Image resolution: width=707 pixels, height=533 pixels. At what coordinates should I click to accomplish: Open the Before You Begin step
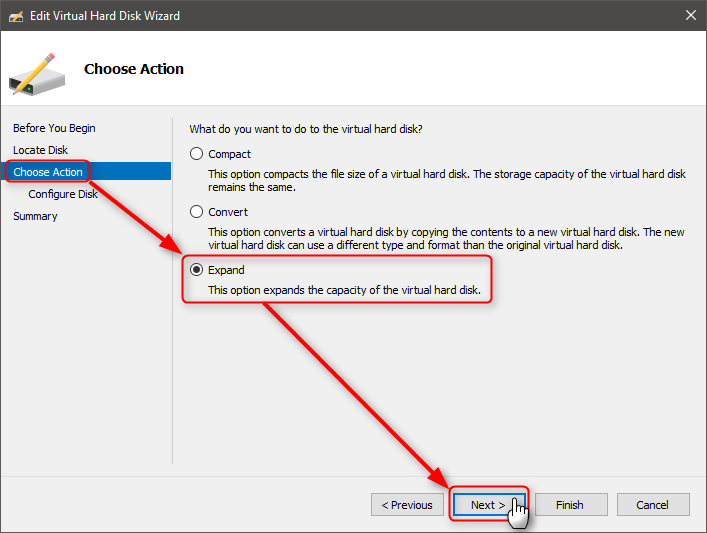pos(54,128)
